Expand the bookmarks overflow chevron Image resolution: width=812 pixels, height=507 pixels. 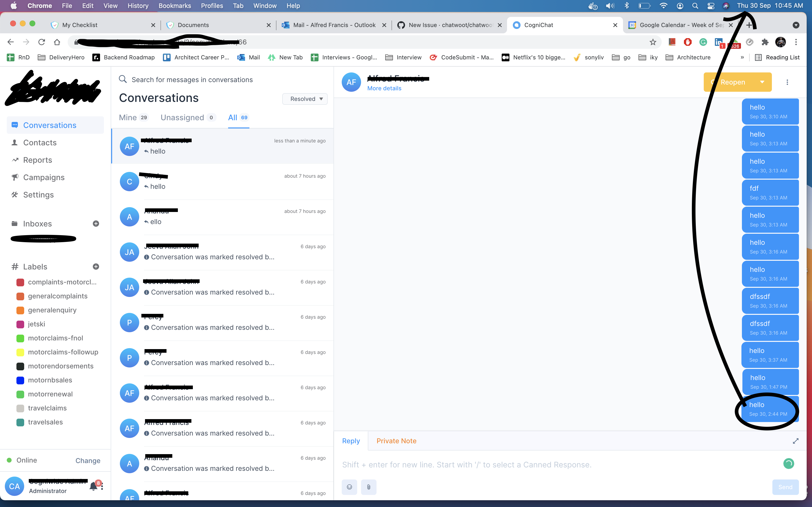742,57
